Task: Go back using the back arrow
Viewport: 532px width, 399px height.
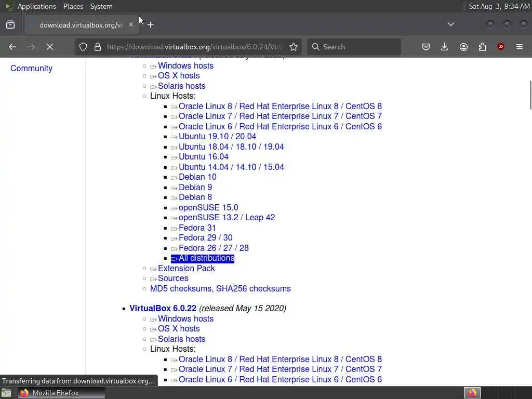Action: [12, 47]
